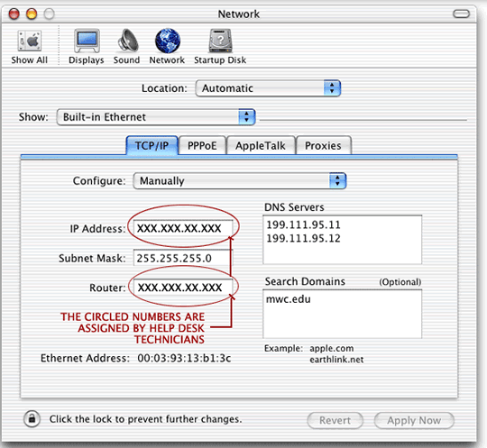Click the DNS Servers text box

coord(343,240)
